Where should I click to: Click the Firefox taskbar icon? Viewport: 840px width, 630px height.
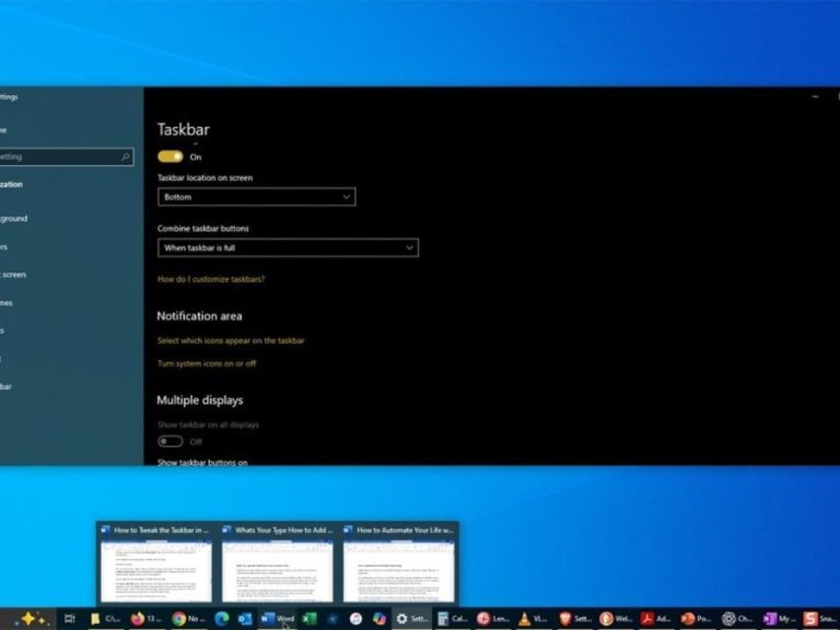(x=138, y=619)
